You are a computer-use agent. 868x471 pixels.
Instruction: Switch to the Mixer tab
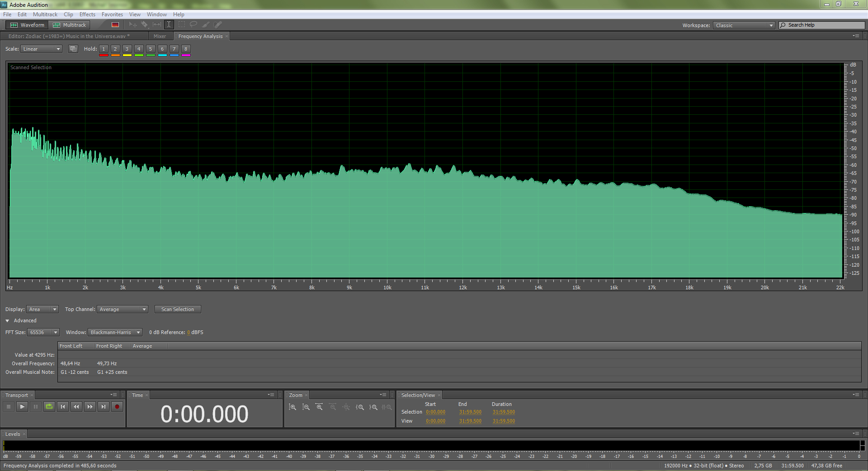(x=160, y=36)
